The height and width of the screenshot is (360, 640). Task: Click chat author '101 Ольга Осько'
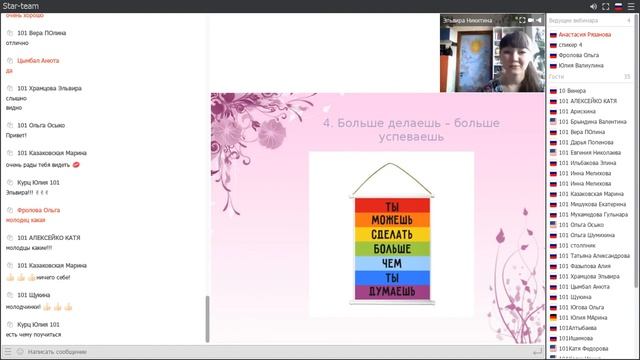point(41,125)
